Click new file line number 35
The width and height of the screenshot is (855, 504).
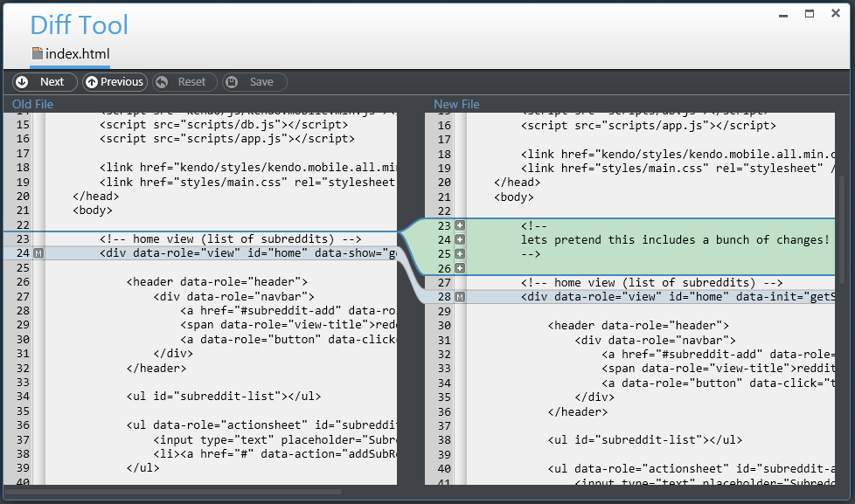[x=444, y=397]
